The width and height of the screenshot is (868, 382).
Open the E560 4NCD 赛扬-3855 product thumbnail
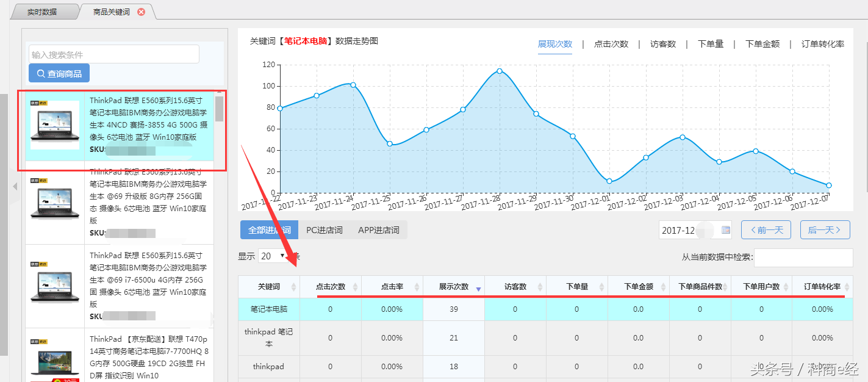[x=55, y=124]
